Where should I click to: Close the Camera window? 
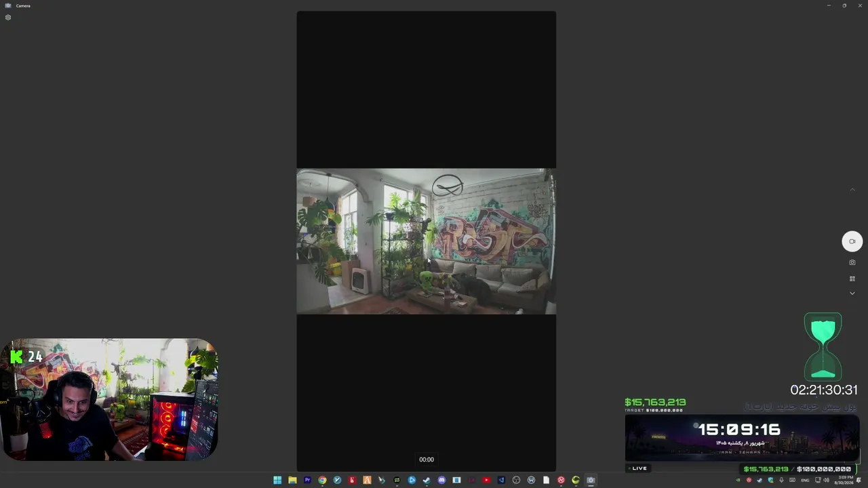coord(860,5)
